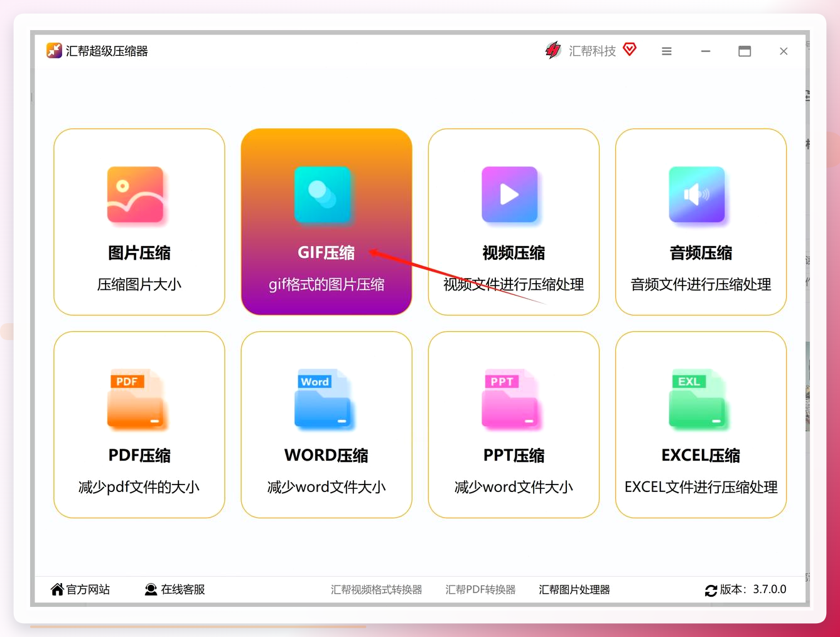Open the WORD压缩 heading
840x637 pixels.
[x=326, y=456]
